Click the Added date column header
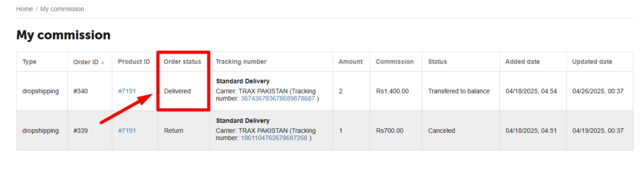 [522, 62]
